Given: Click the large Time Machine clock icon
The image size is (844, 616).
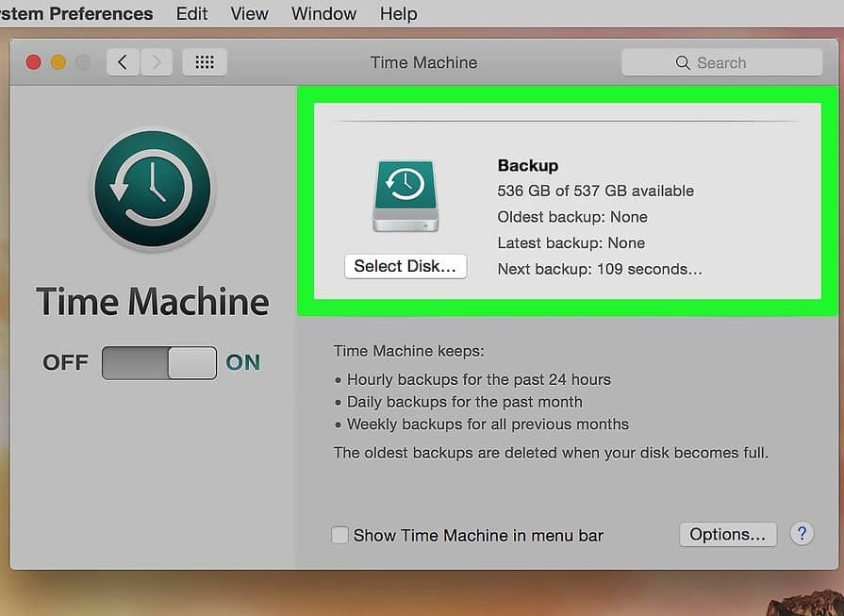Looking at the screenshot, I should [x=153, y=189].
